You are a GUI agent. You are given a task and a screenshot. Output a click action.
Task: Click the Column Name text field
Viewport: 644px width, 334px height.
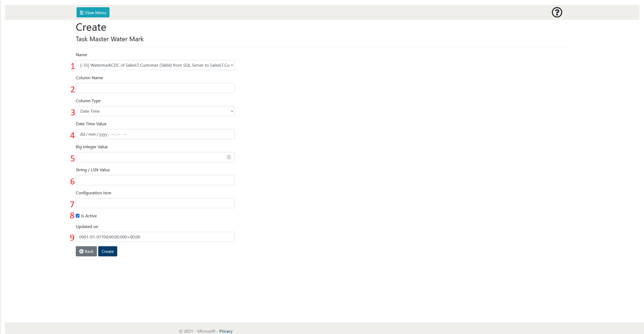pyautogui.click(x=155, y=88)
